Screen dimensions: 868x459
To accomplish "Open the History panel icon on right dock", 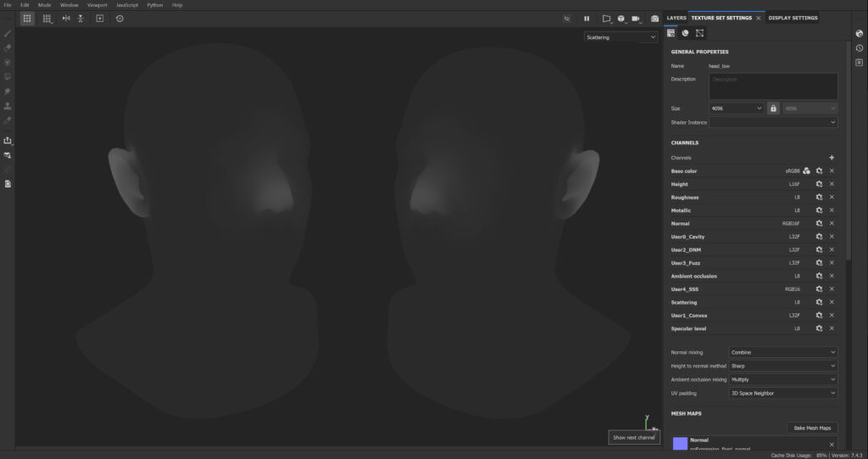I will tap(860, 48).
